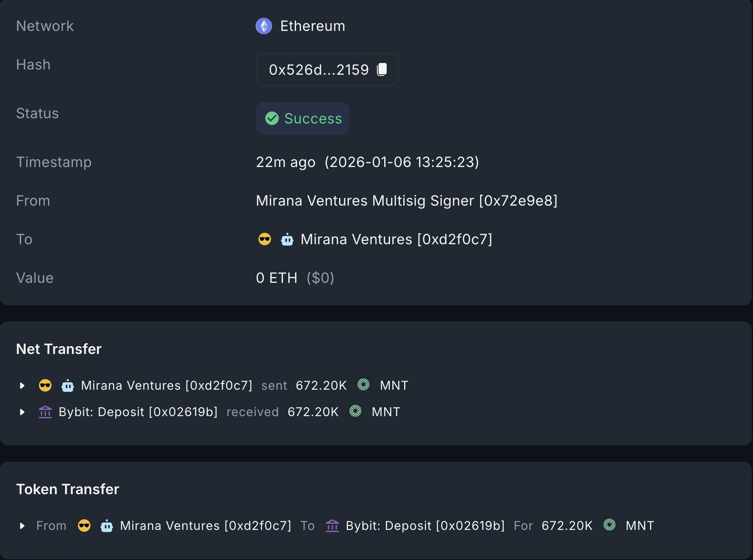
Task: Expand the Token Transfer row arrow
Action: pyautogui.click(x=22, y=525)
